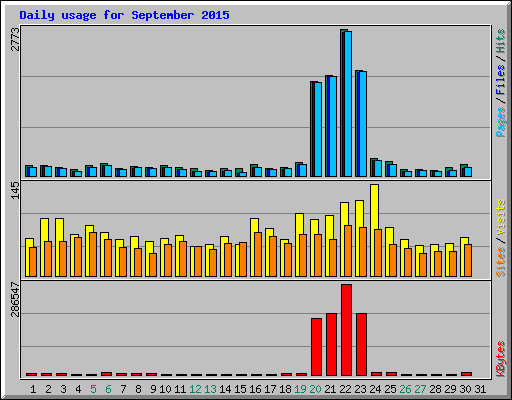Click day label 30 on the x-axis

click(465, 389)
